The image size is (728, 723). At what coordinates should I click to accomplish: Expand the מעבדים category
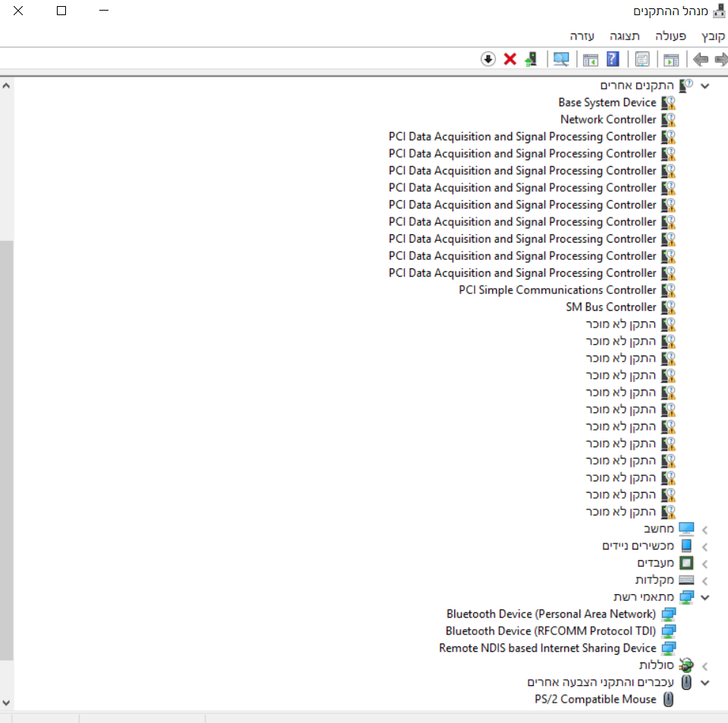tap(705, 563)
